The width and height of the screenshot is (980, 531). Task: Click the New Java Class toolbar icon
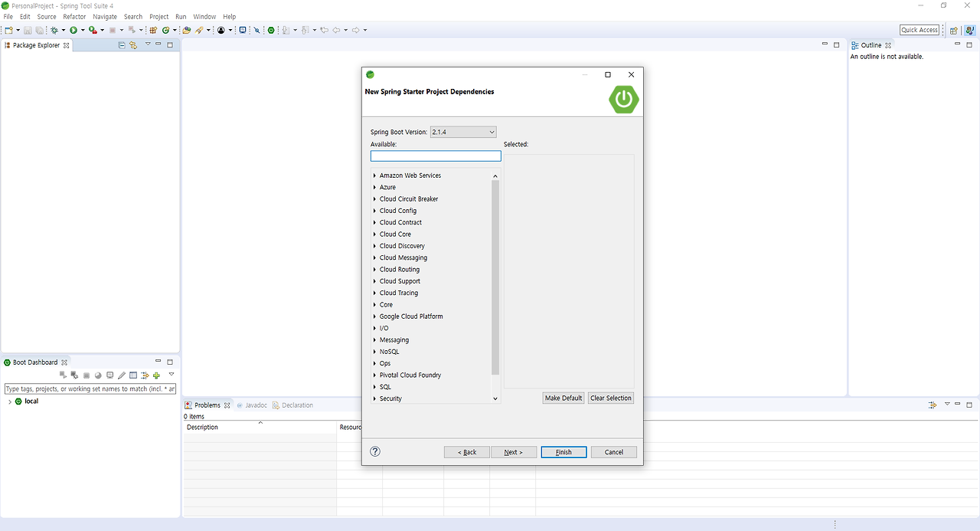165,30
